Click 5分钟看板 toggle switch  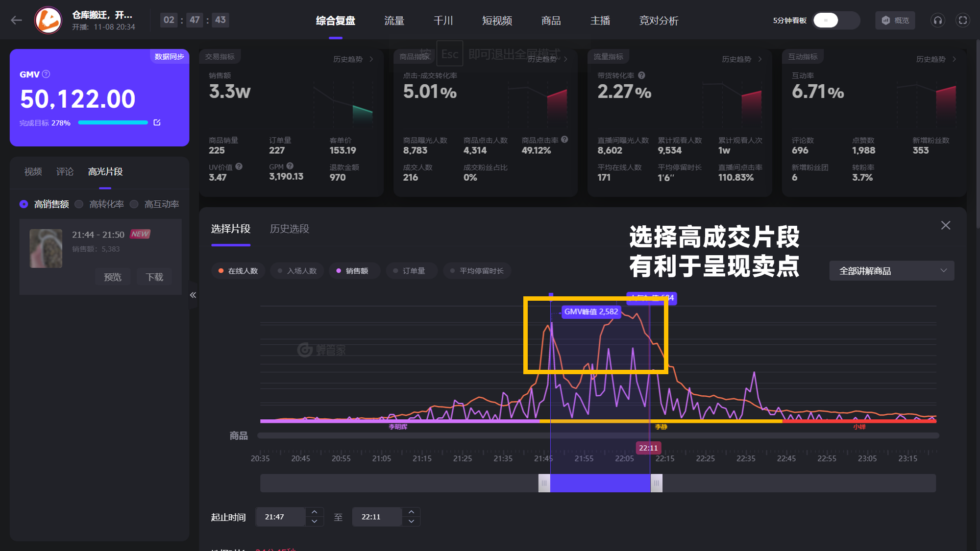pyautogui.click(x=828, y=20)
